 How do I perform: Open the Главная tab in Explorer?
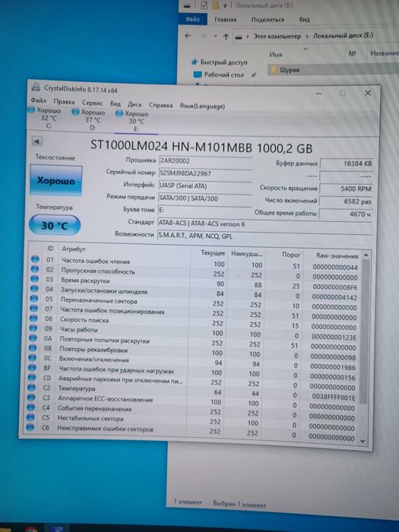(x=225, y=20)
